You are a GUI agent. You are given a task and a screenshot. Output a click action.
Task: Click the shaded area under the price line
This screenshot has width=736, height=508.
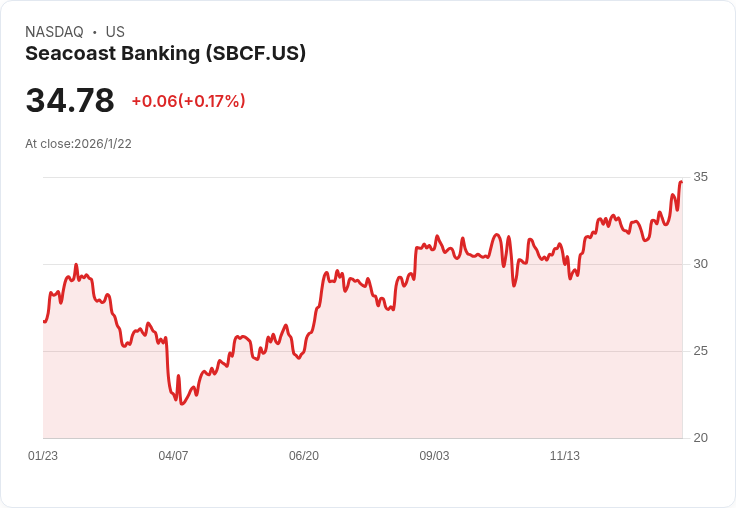coord(400,380)
